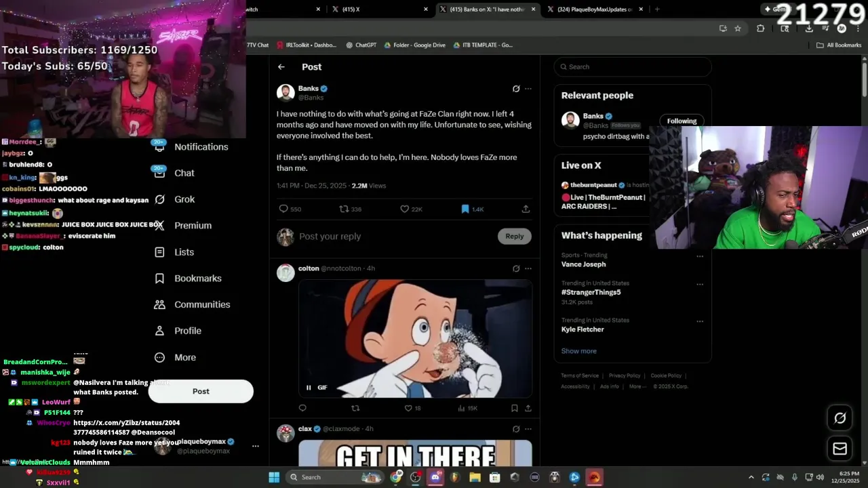Viewport: 868px width, 488px height.
Task: Open Windows Start menu
Action: tap(274, 477)
